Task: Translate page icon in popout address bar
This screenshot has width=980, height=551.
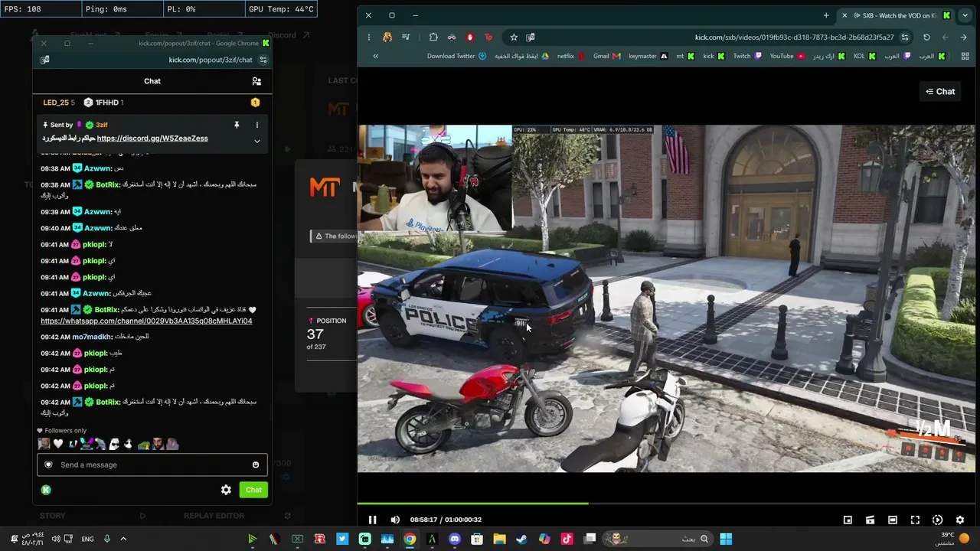Action: (45, 60)
